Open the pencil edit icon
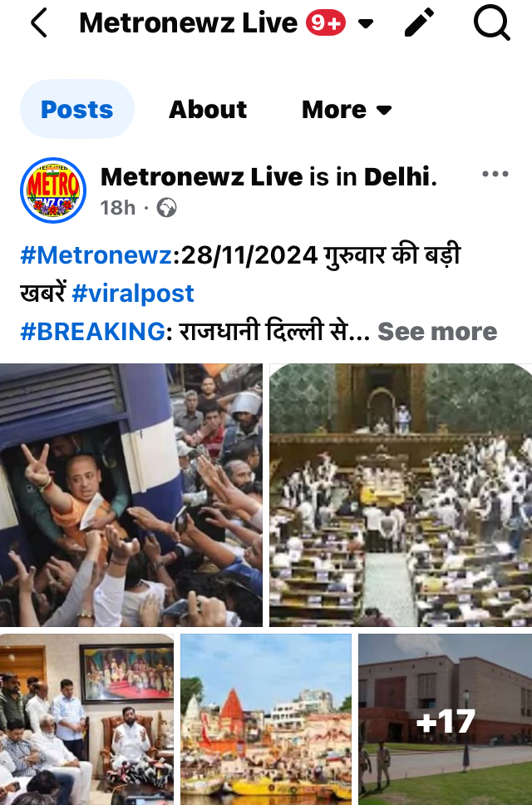 (x=419, y=22)
